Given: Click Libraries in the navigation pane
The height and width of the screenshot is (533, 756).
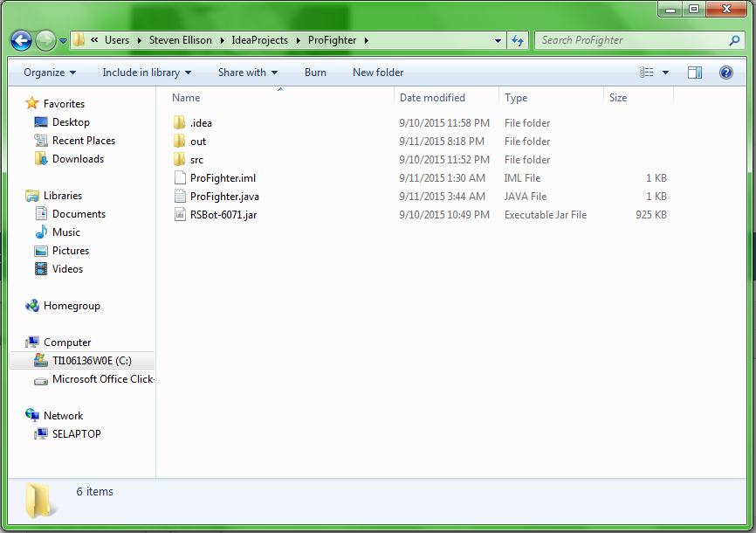Looking at the screenshot, I should pos(63,196).
